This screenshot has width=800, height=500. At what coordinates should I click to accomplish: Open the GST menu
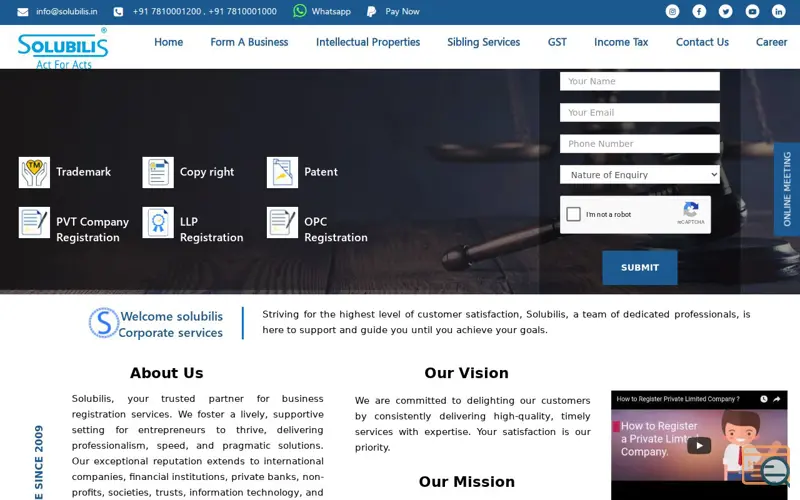coord(557,42)
